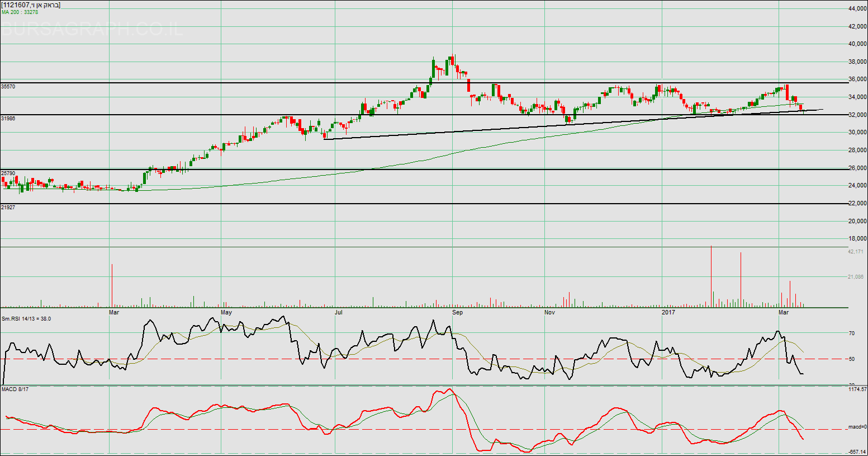868x456 pixels.
Task: Click the Sm.RSI 14/13 = 38.0 label
Action: 26,318
